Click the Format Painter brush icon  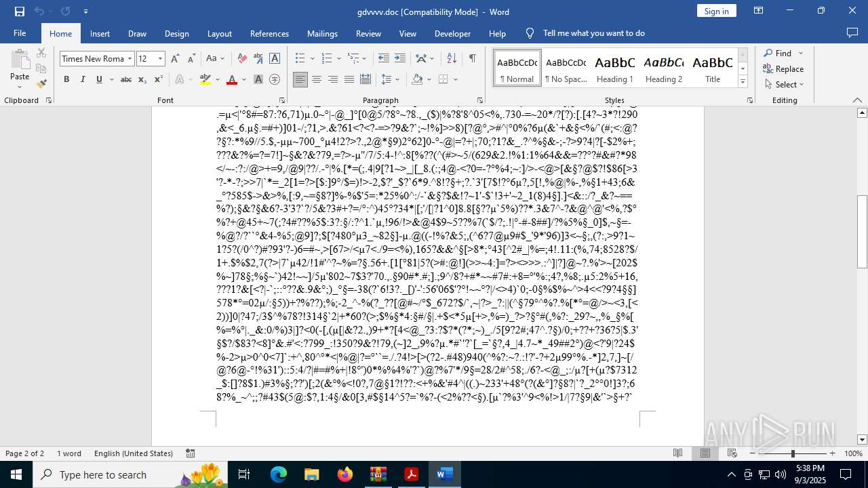pos(41,84)
